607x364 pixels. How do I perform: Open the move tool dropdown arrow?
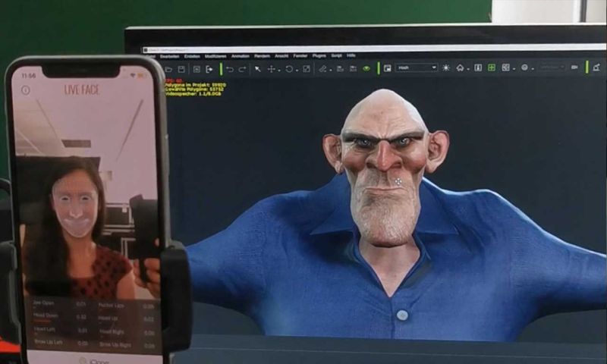click(278, 71)
